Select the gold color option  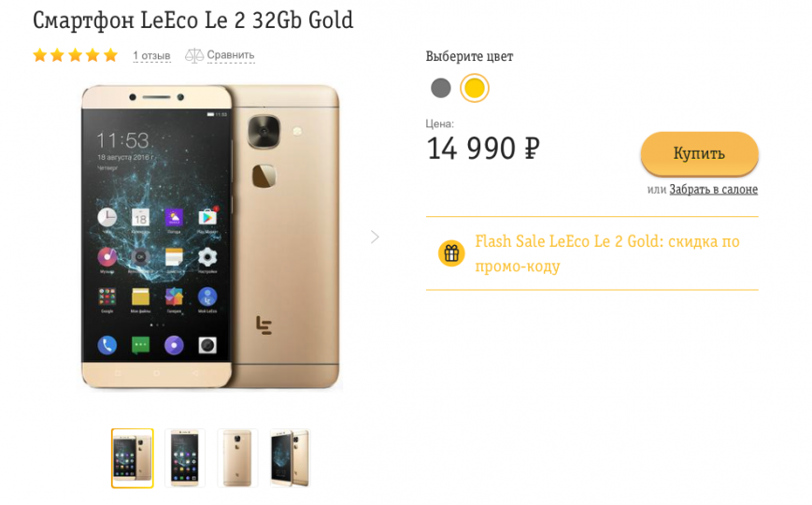(475, 88)
